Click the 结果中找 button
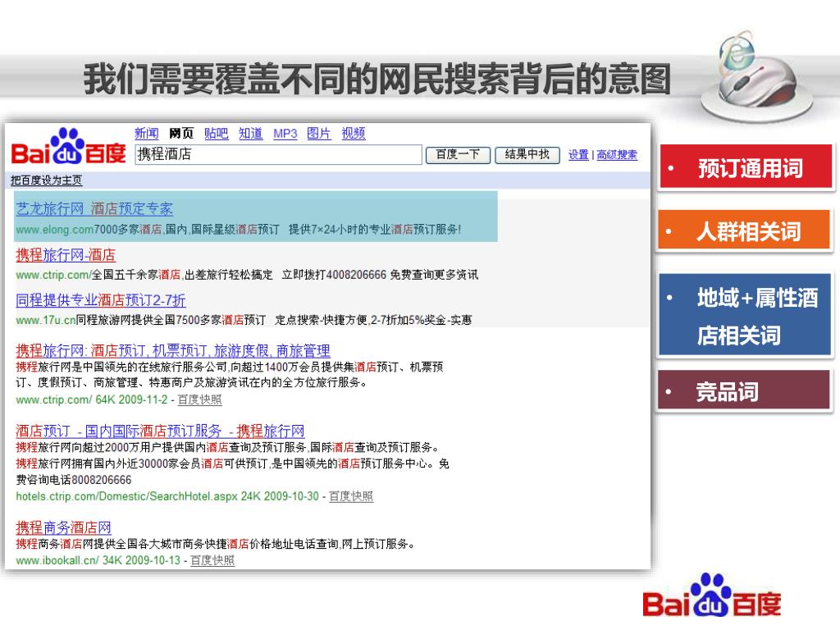 coord(527,155)
